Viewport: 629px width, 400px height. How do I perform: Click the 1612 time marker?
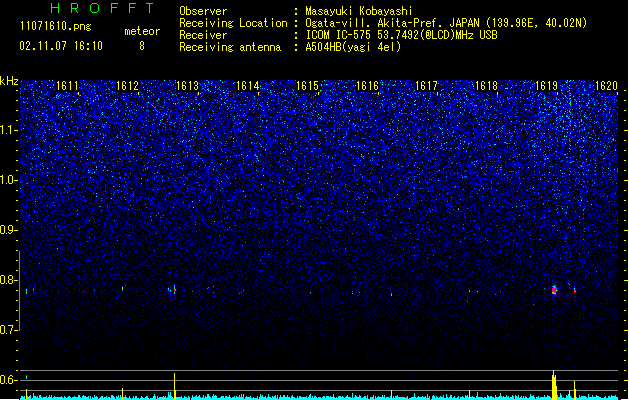click(127, 86)
